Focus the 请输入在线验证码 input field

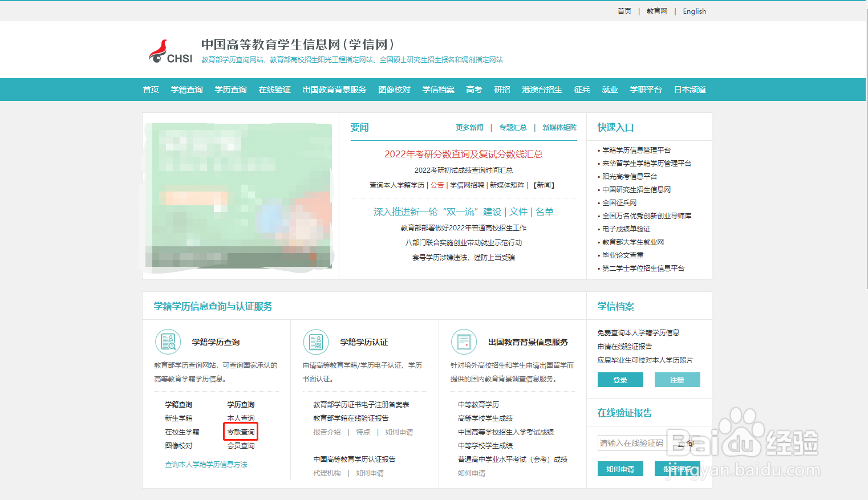coord(631,443)
